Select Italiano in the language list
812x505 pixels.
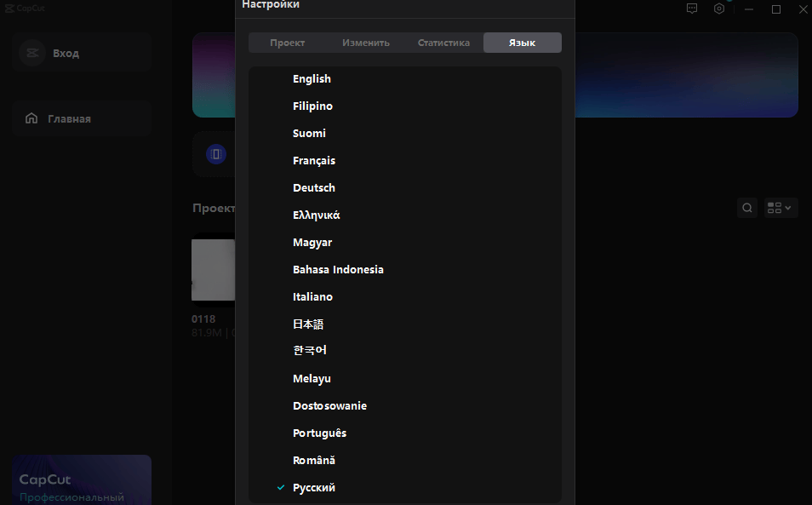(x=312, y=297)
